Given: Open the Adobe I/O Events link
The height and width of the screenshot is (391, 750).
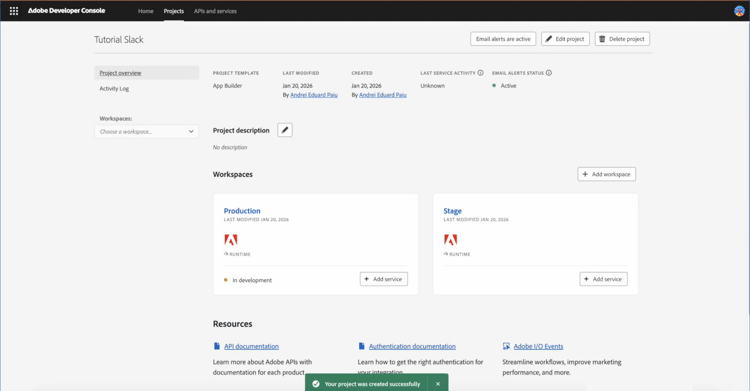Looking at the screenshot, I should (x=539, y=346).
